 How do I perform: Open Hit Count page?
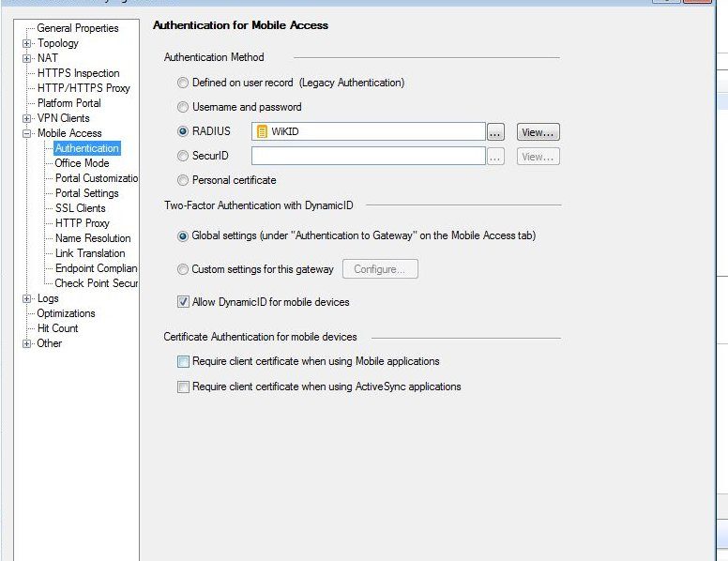click(57, 328)
